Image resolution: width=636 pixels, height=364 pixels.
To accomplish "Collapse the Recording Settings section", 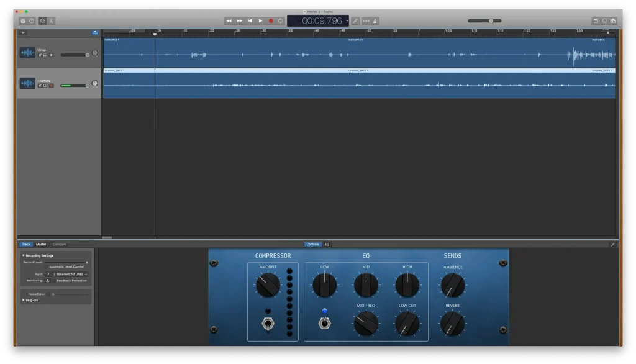I will coord(24,255).
